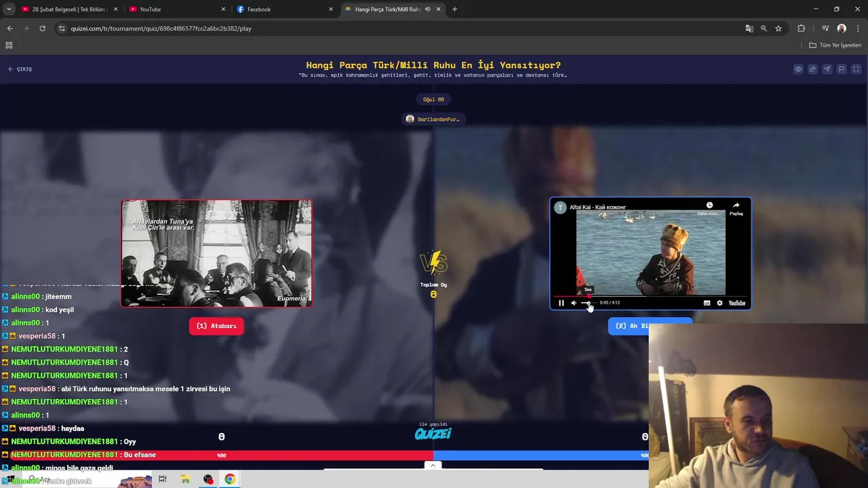
Task: Open File Explorer from the taskbar
Action: pos(185,479)
